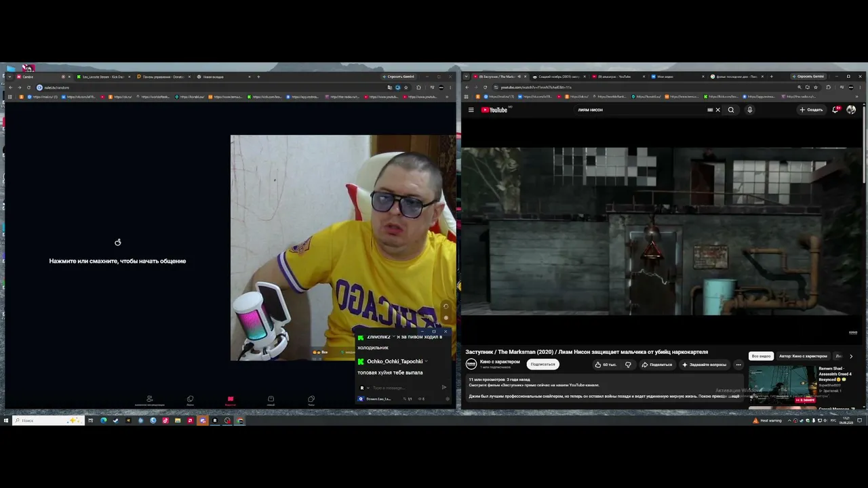The width and height of the screenshot is (868, 488).
Task: Switch to the Панель управления Donat tab
Action: click(x=163, y=77)
